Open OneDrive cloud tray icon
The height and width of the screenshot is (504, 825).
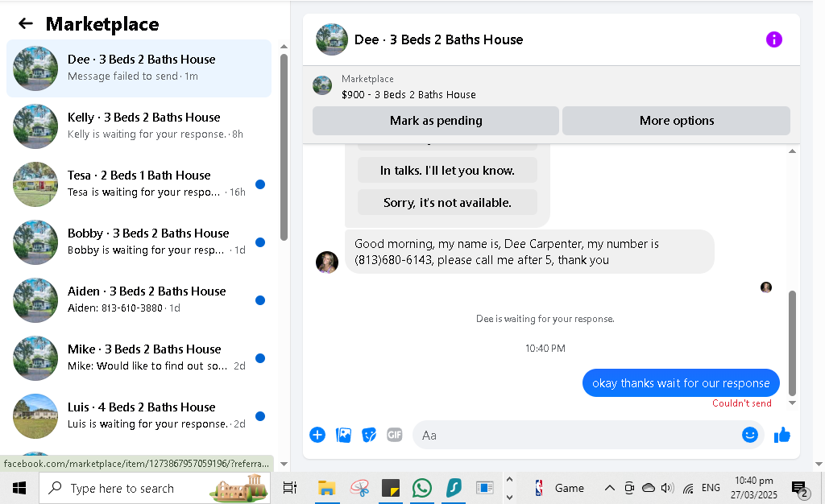pyautogui.click(x=649, y=488)
